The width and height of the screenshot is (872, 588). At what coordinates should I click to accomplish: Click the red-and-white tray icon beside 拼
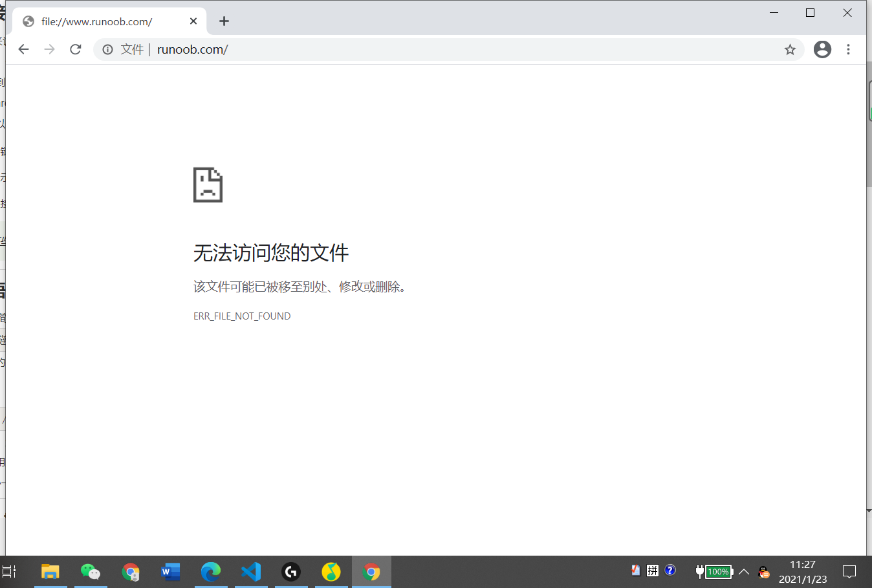[x=636, y=570]
